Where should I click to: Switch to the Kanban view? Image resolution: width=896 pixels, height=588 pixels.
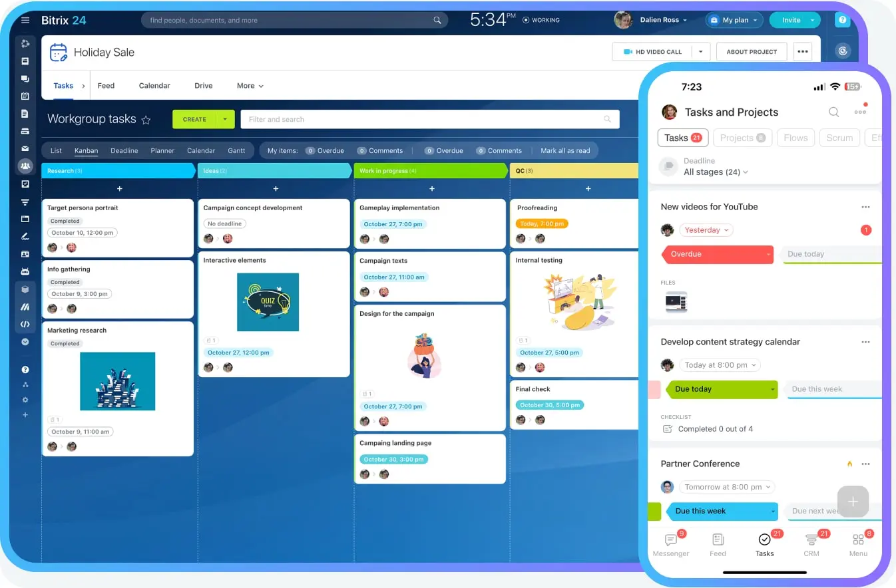[x=86, y=151]
